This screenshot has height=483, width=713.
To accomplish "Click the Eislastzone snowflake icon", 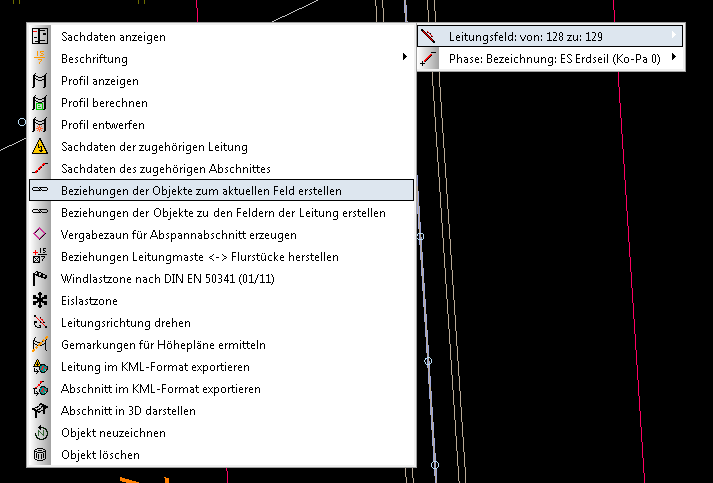I will coord(40,301).
